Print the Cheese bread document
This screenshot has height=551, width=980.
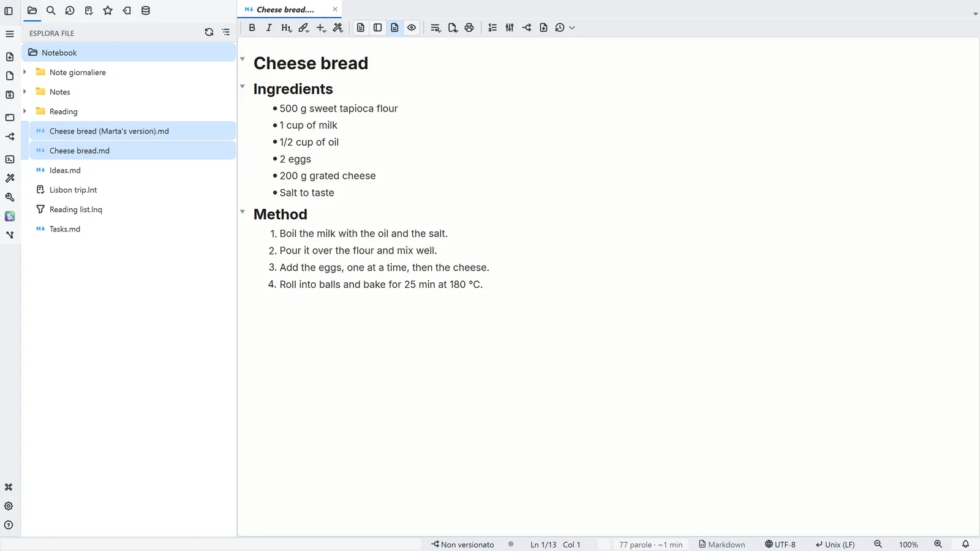tap(469, 28)
